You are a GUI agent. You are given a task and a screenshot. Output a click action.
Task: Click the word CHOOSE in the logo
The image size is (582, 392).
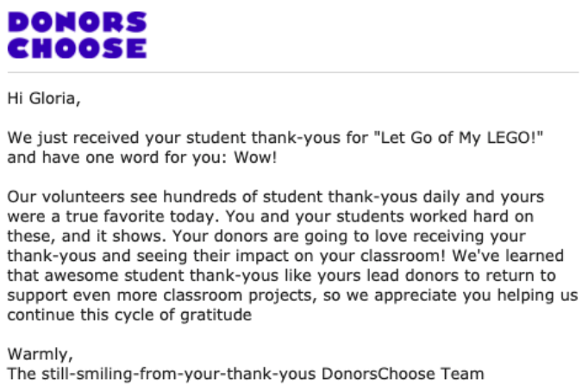pos(78,48)
